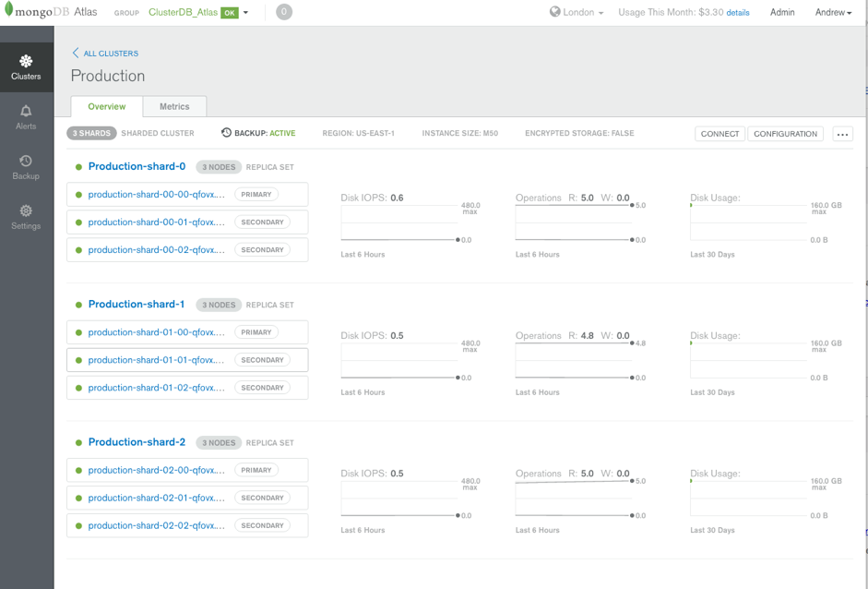Click the grey notification count circle
The image size is (868, 589).
[284, 12]
